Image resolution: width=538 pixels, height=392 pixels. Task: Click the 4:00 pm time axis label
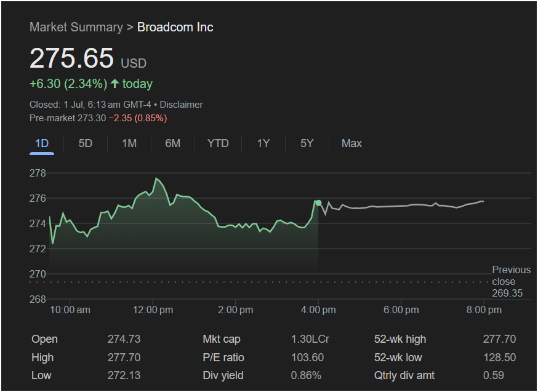318,310
